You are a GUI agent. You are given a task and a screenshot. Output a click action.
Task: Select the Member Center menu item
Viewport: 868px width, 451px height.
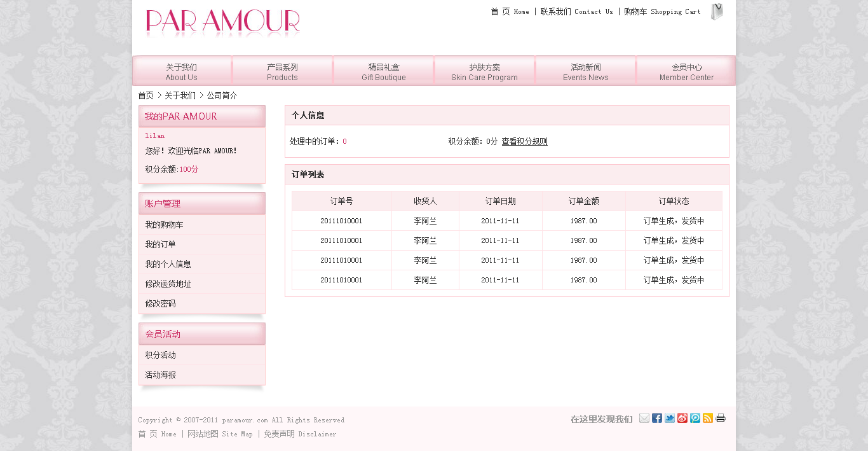686,71
